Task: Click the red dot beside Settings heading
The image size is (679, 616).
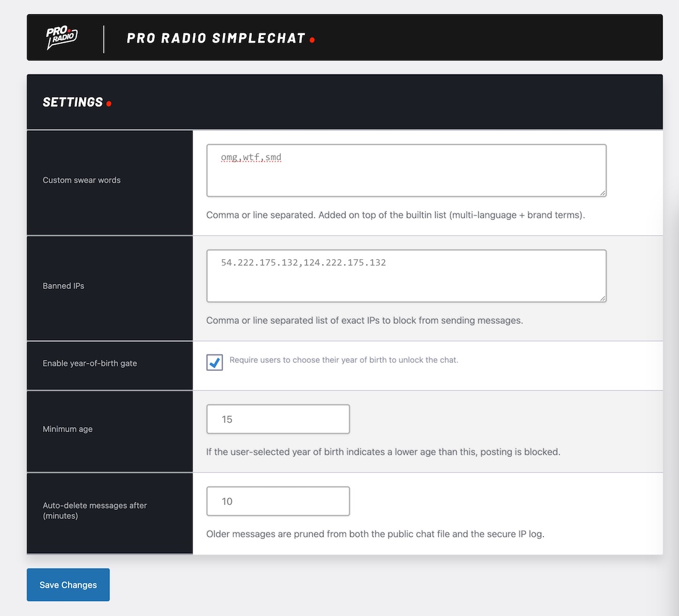Action: [x=109, y=104]
